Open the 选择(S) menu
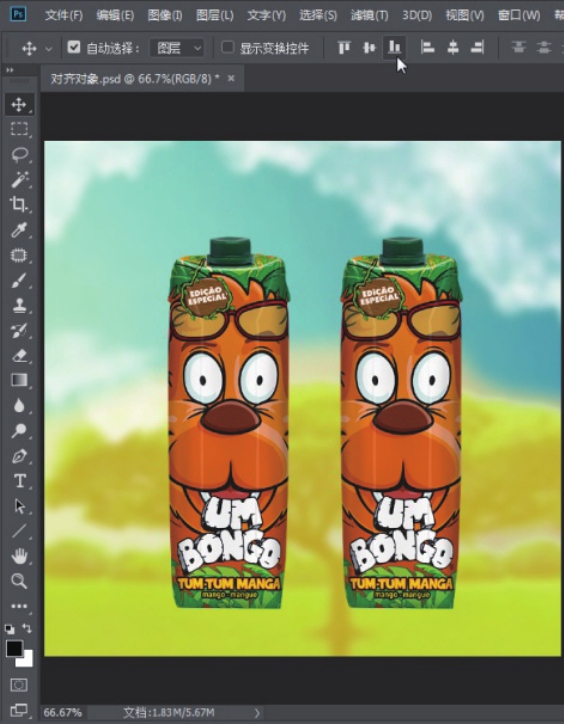 pos(318,15)
